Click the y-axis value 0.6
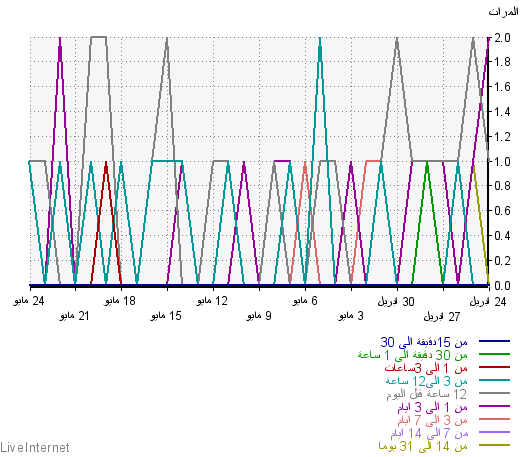This screenshot has width=520, height=457. click(502, 211)
